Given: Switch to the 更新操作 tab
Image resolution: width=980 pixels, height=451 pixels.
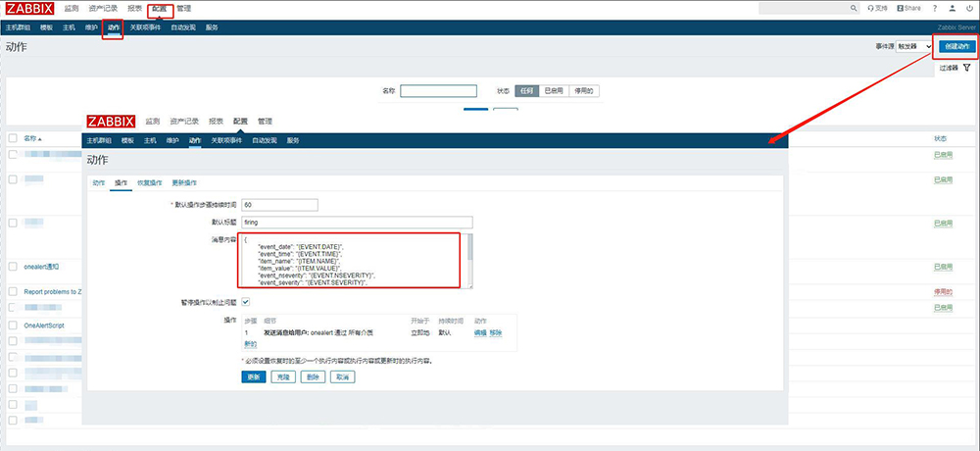Looking at the screenshot, I should [184, 183].
